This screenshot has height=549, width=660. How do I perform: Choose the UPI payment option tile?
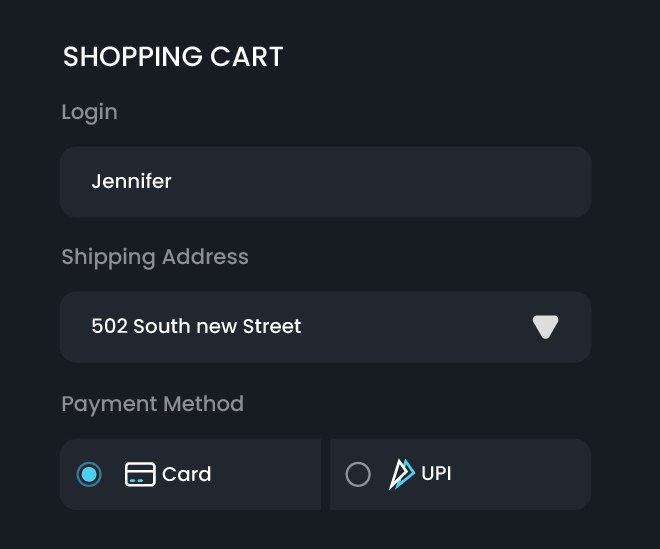point(460,474)
